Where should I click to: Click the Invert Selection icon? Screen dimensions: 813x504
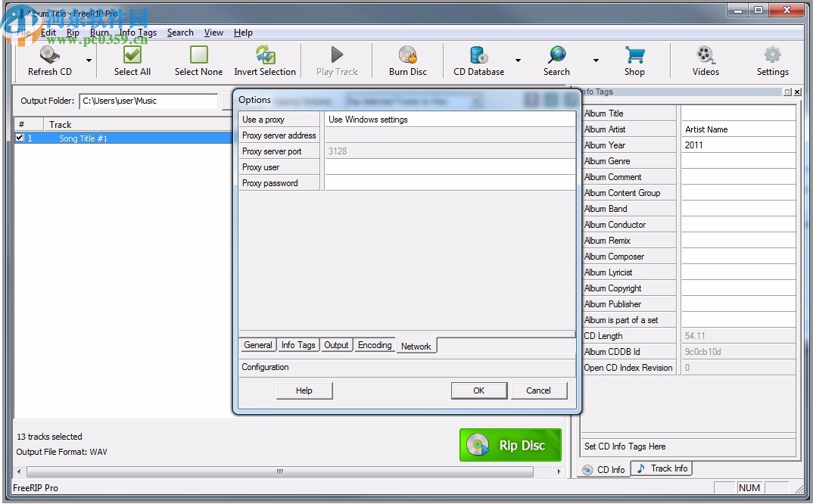point(265,59)
